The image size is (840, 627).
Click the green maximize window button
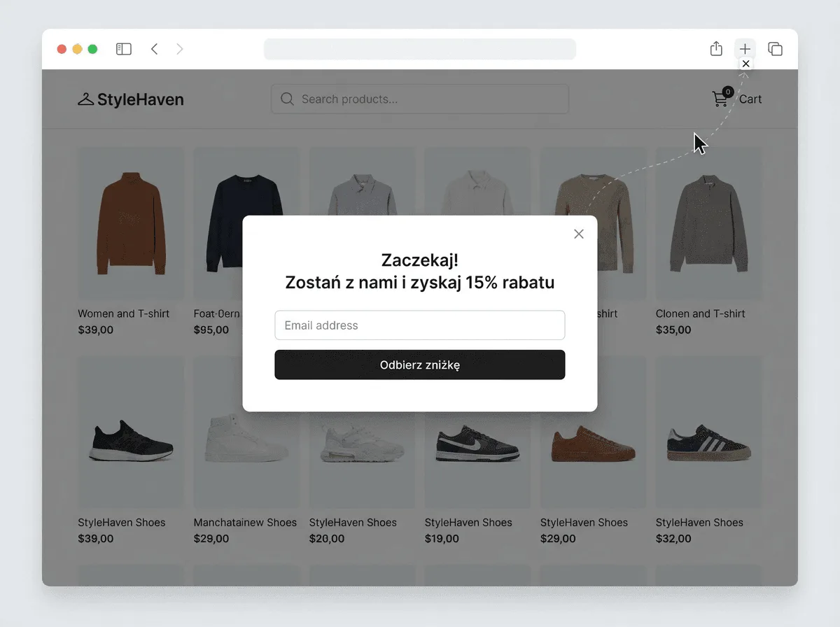pyautogui.click(x=92, y=49)
